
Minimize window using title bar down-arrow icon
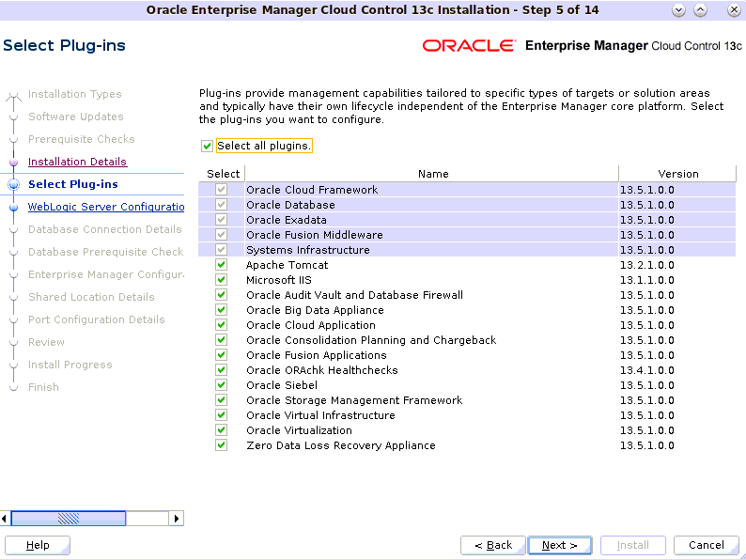678,10
